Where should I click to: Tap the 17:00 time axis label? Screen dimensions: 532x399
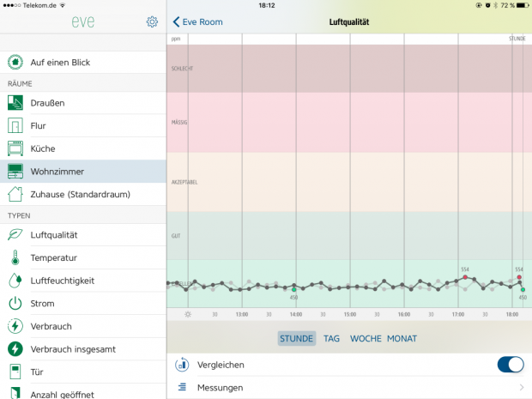457,315
